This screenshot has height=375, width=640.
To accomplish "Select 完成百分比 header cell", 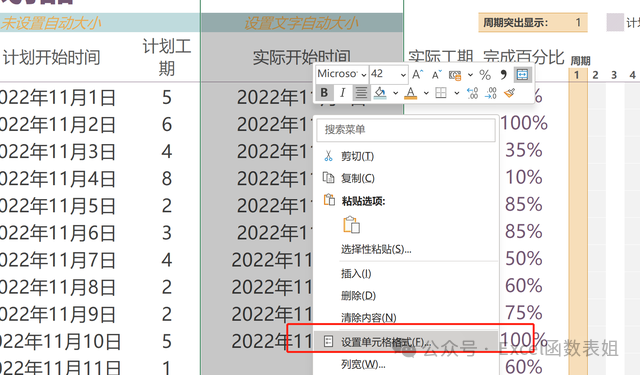I will (524, 58).
